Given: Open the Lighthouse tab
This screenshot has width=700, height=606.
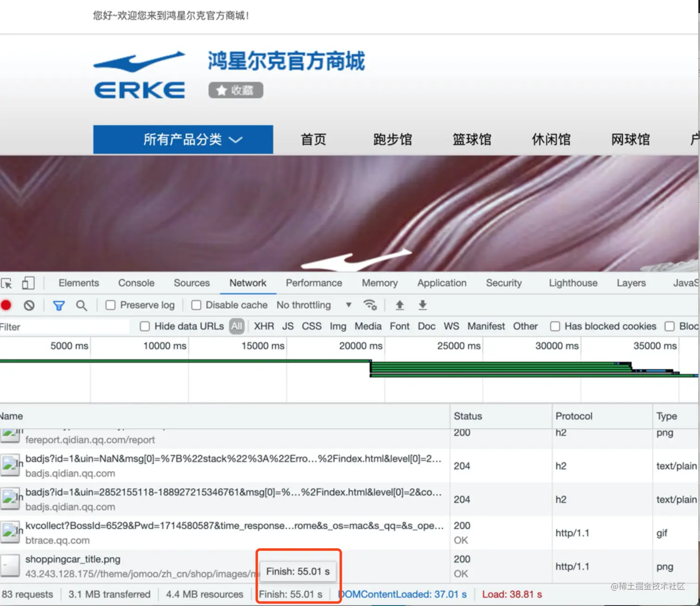Looking at the screenshot, I should point(573,283).
